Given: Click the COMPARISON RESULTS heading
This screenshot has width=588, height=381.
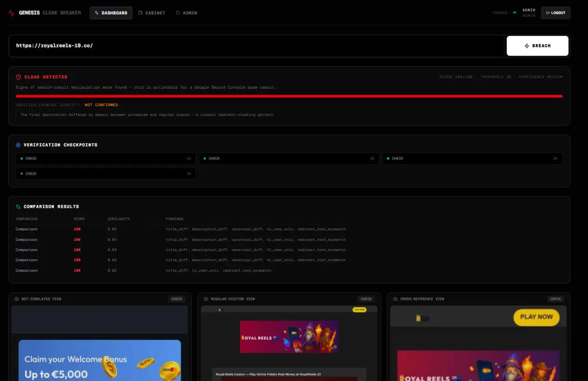Looking at the screenshot, I should [51, 207].
